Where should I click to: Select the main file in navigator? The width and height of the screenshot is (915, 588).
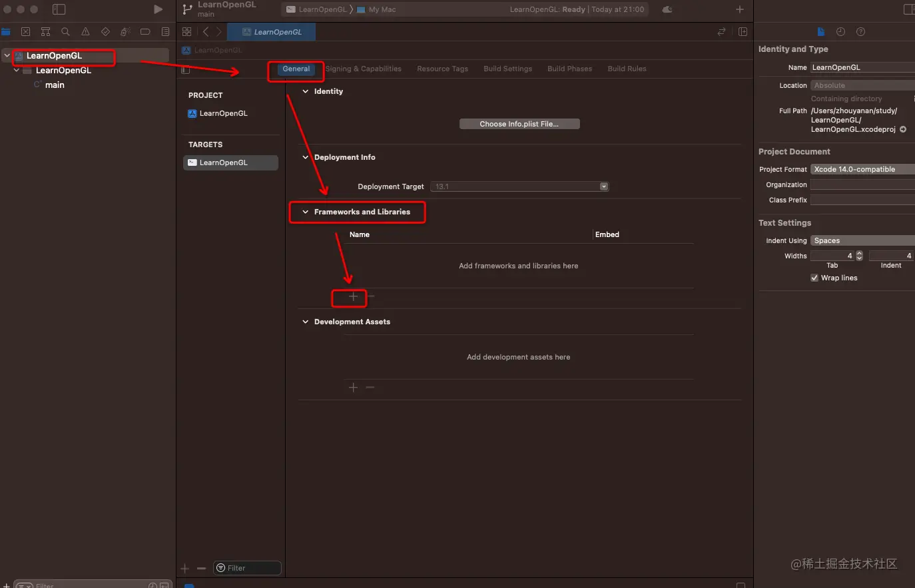click(49, 85)
